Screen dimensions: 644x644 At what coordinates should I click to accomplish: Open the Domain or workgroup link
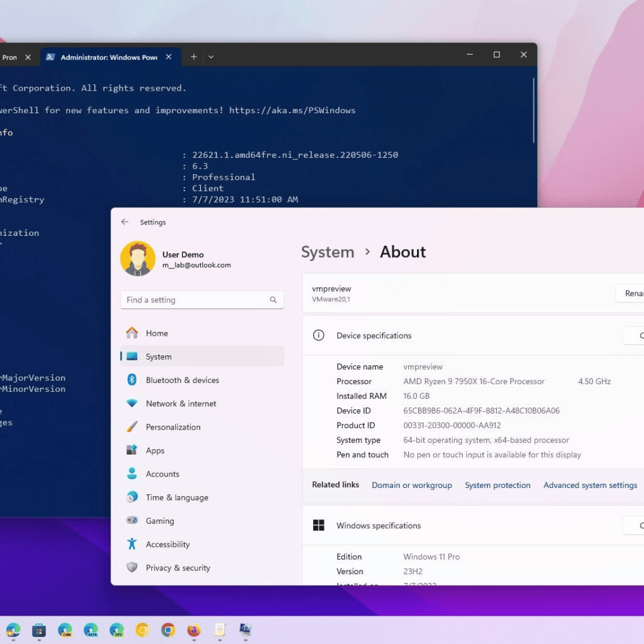(412, 485)
